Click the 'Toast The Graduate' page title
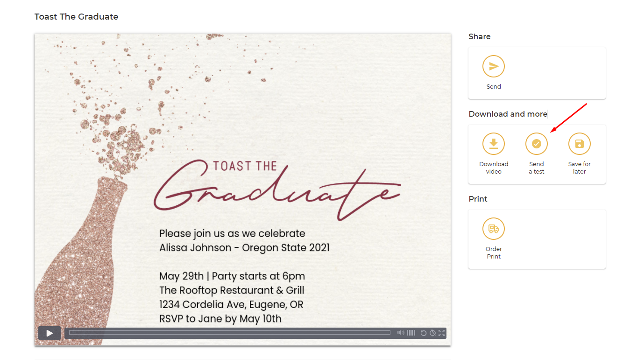Screen dimensions: 623x364 click(x=76, y=17)
